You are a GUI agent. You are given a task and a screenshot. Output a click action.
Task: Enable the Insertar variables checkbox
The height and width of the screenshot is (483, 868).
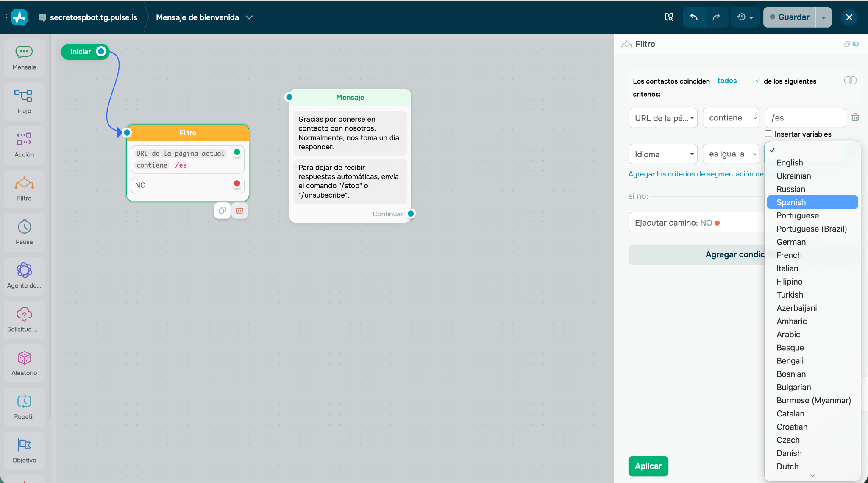click(768, 134)
